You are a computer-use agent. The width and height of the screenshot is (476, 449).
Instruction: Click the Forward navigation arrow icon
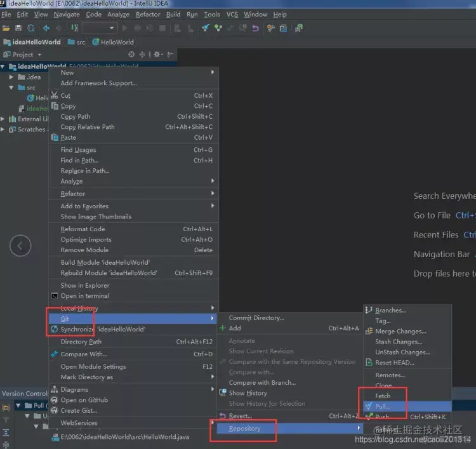pos(58,28)
